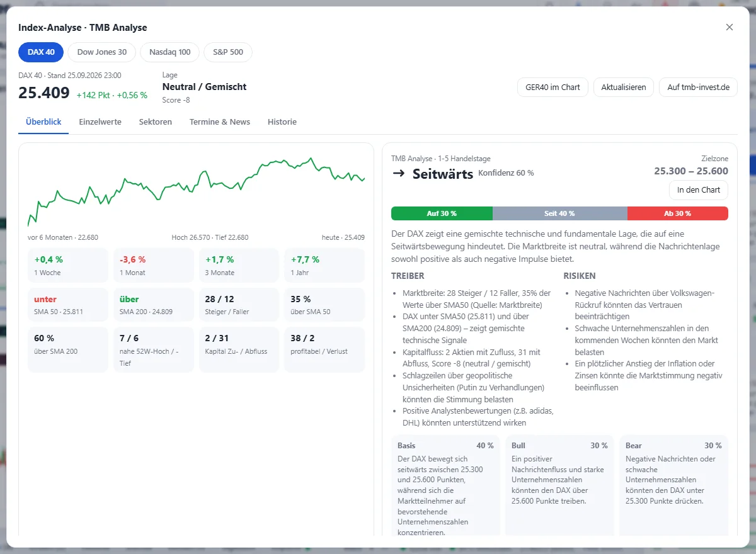This screenshot has height=554, width=756.
Task: Click the TREIBER section heading
Action: [x=408, y=276]
